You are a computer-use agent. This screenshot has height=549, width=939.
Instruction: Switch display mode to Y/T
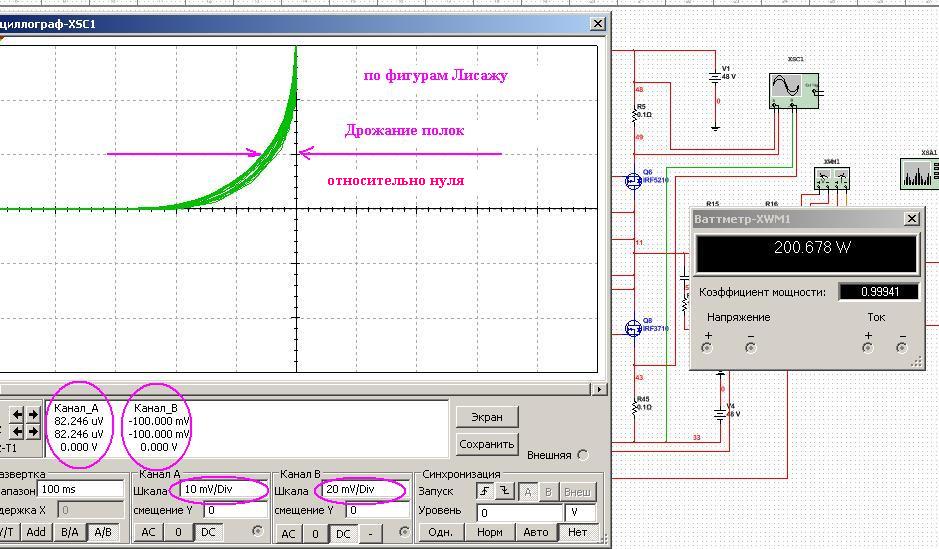pyautogui.click(x=8, y=532)
